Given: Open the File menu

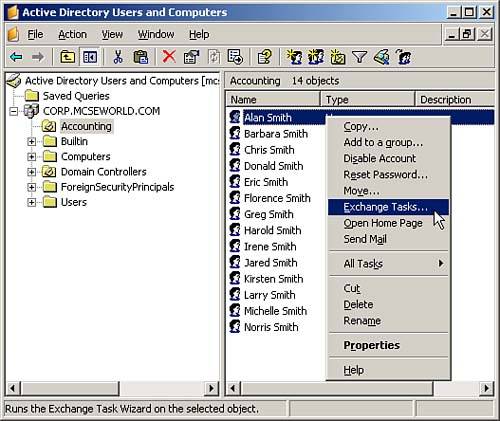Looking at the screenshot, I should [x=35, y=34].
